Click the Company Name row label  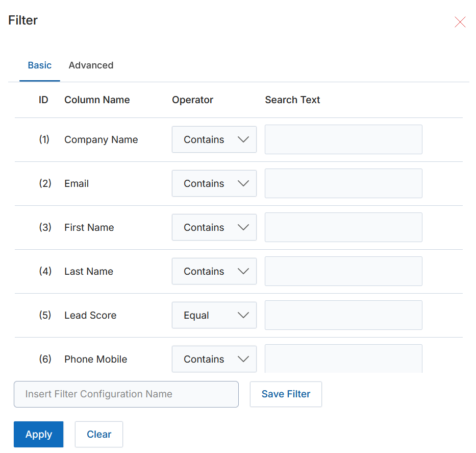point(101,139)
